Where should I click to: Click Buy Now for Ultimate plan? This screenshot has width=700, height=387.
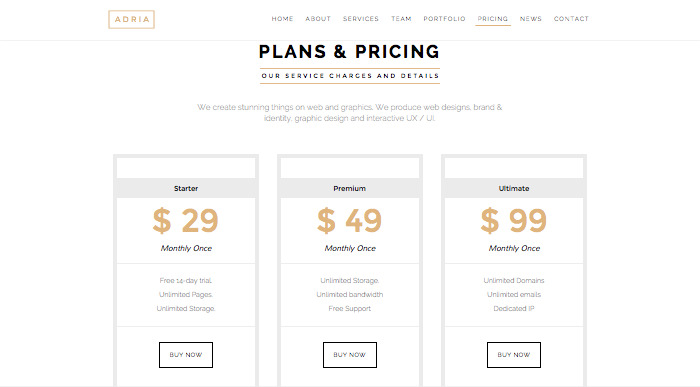point(514,355)
